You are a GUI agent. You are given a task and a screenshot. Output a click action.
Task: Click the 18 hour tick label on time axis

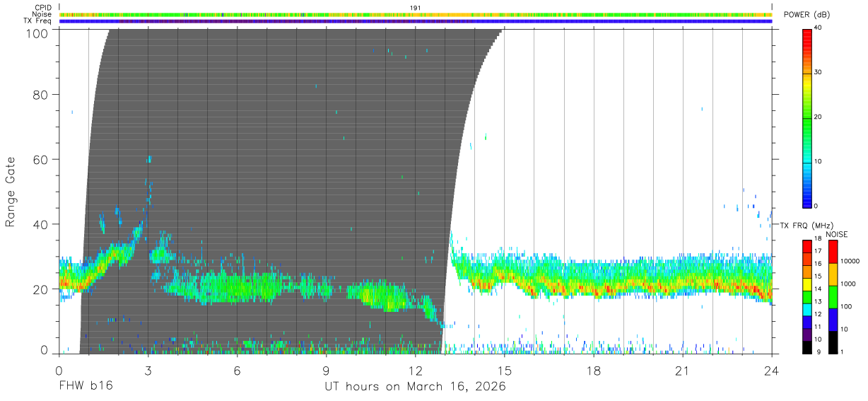click(x=593, y=370)
